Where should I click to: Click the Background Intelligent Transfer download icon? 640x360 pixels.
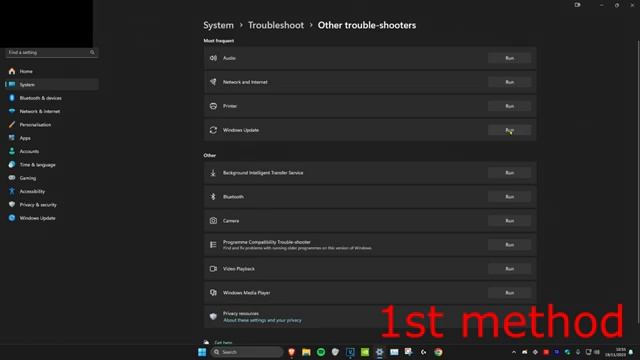(x=213, y=173)
